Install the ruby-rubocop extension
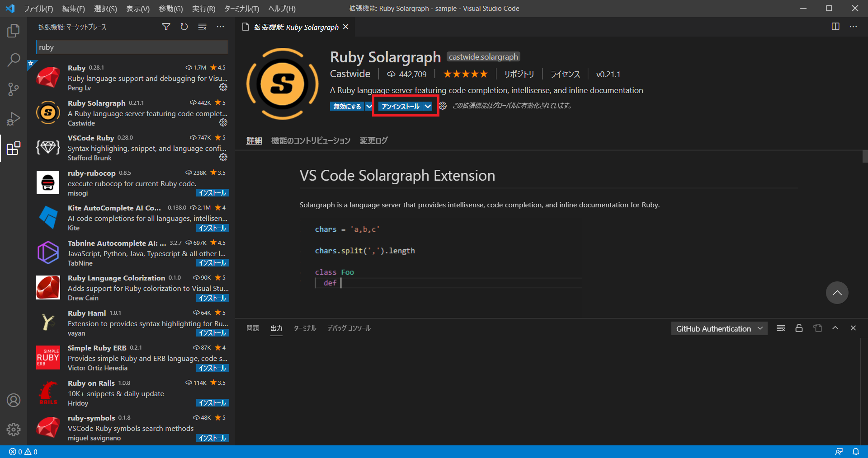The height and width of the screenshot is (458, 868). pyautogui.click(x=212, y=193)
